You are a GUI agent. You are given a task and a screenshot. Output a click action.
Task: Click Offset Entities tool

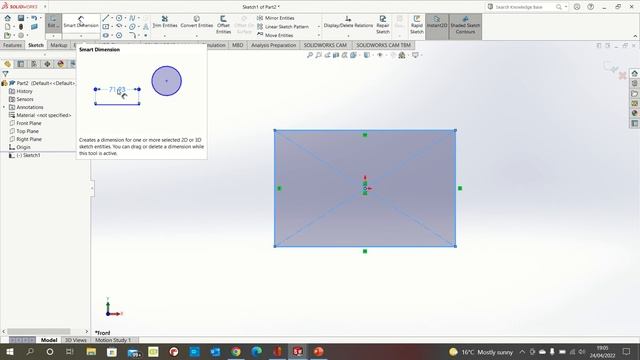click(x=223, y=24)
